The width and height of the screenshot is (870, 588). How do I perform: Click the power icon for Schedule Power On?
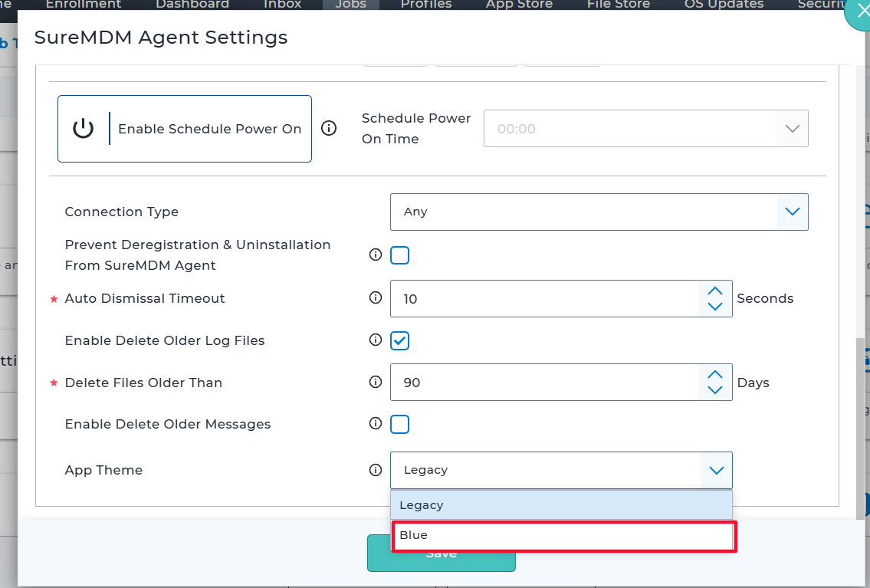click(x=83, y=129)
